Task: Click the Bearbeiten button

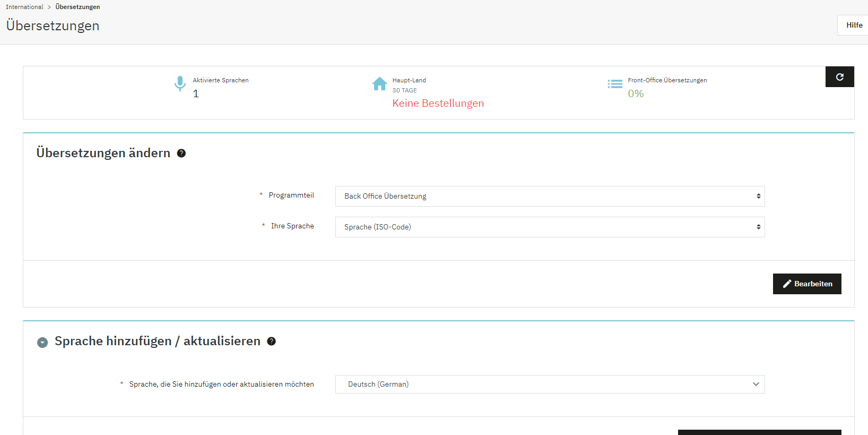Action: coord(807,284)
